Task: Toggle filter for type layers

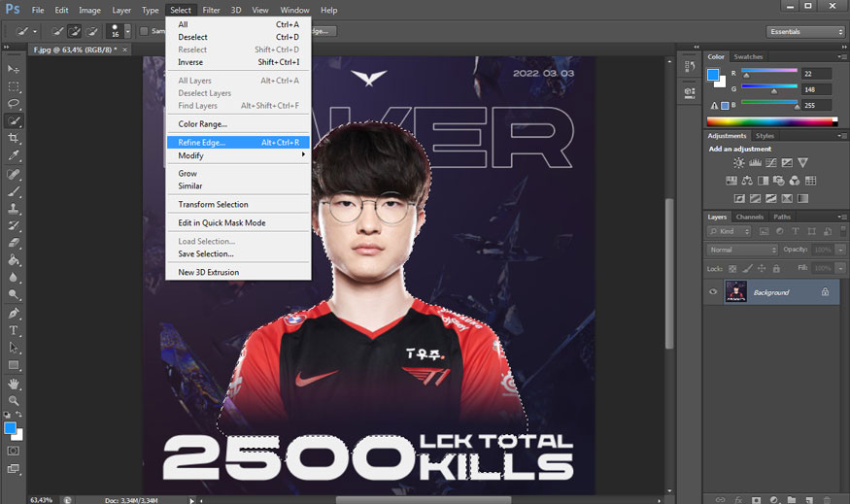Action: point(796,231)
